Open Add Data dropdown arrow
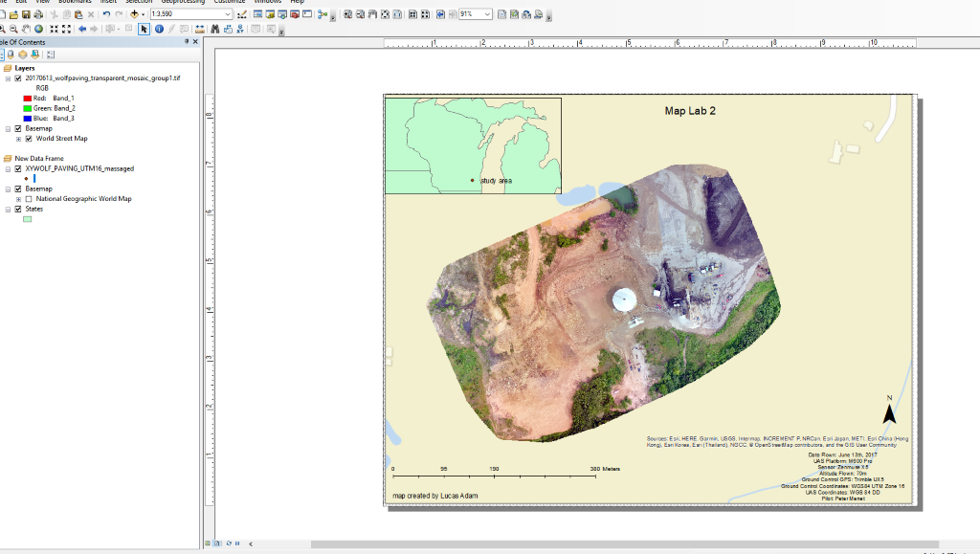 tap(144, 14)
